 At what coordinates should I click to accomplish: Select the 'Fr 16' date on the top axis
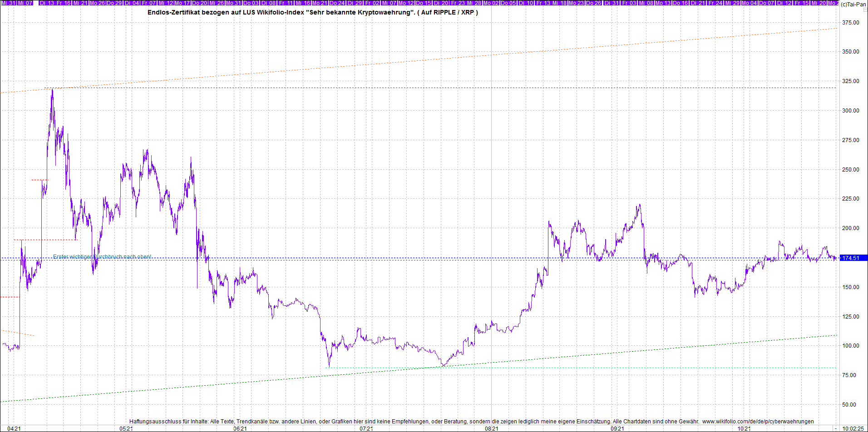point(64,3)
